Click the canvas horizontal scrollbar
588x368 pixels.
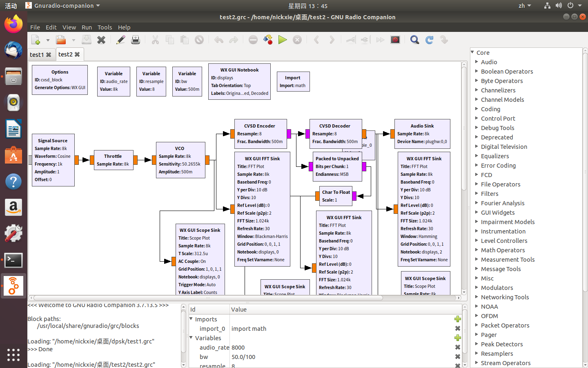click(245, 298)
